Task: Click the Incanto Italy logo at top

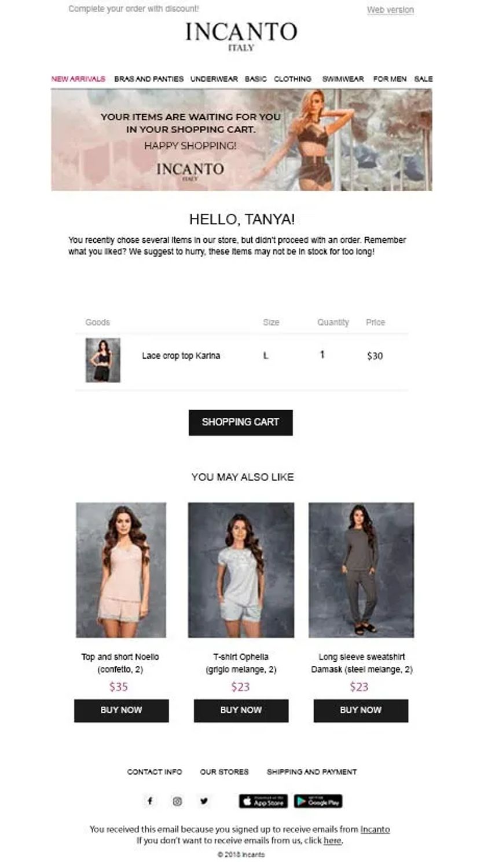Action: [241, 35]
